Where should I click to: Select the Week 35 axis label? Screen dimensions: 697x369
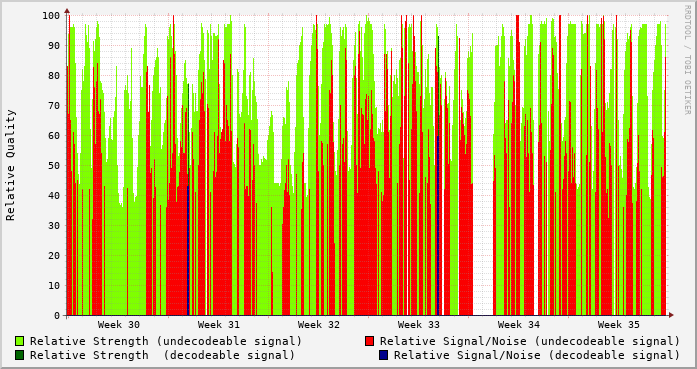point(618,325)
